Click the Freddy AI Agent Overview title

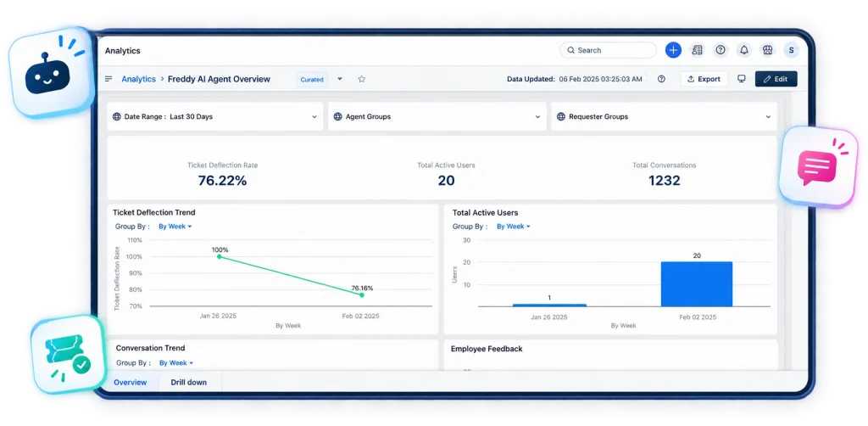pos(220,79)
